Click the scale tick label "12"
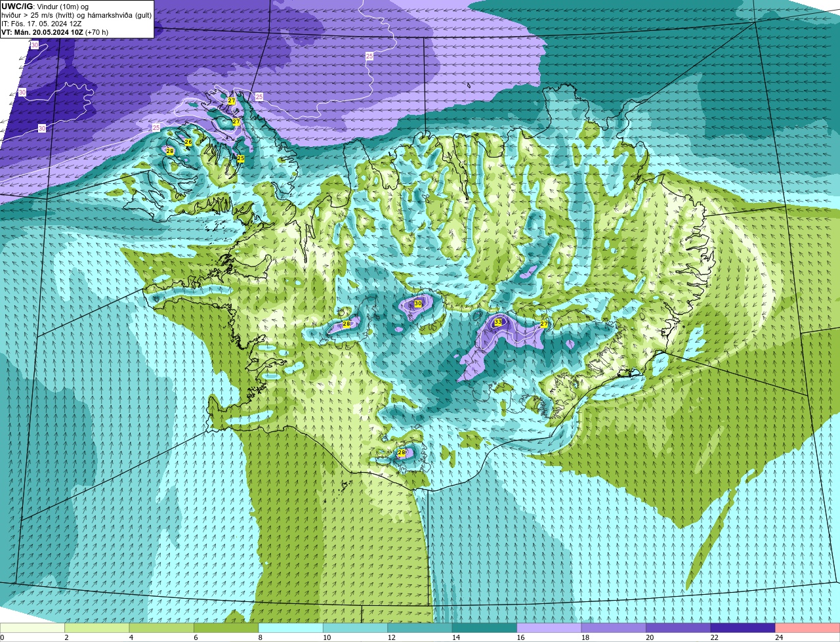The width and height of the screenshot is (840, 642). [x=391, y=637]
